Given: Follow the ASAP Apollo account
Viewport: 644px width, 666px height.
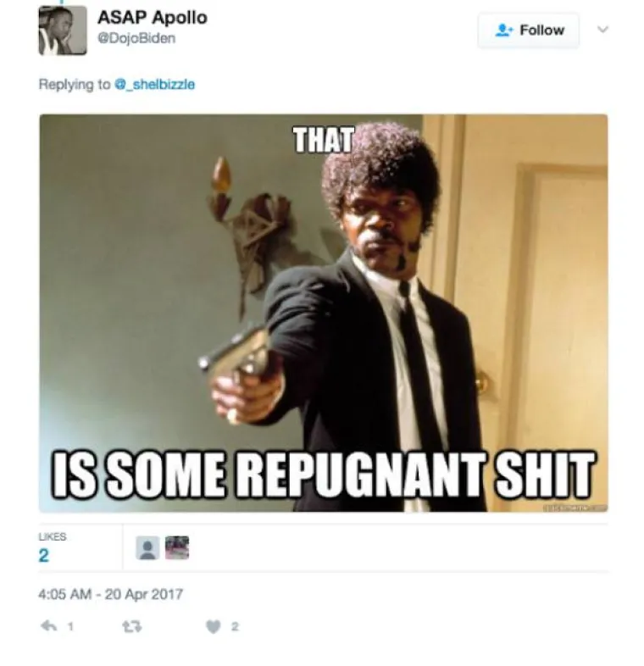Looking at the screenshot, I should pyautogui.click(x=528, y=31).
